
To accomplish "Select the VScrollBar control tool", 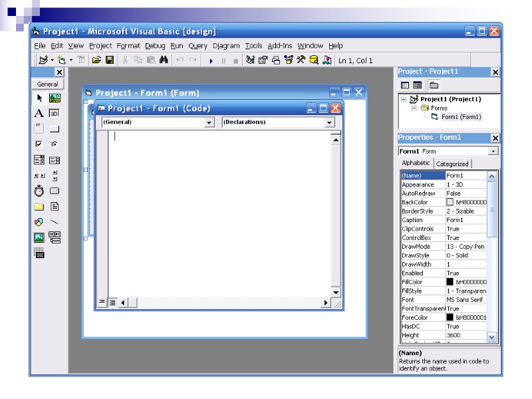I will 55,176.
